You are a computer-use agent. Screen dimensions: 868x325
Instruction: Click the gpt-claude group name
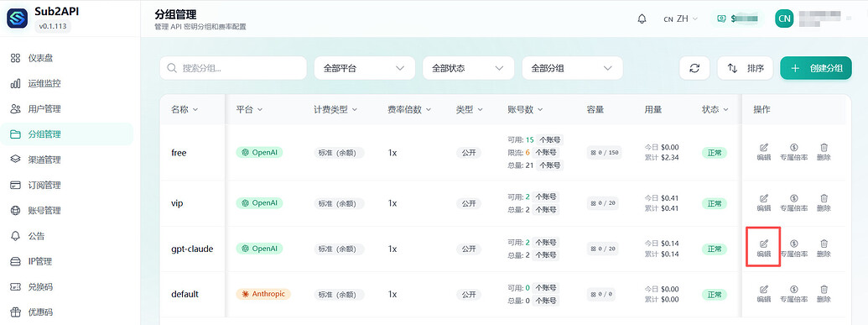pyautogui.click(x=192, y=249)
